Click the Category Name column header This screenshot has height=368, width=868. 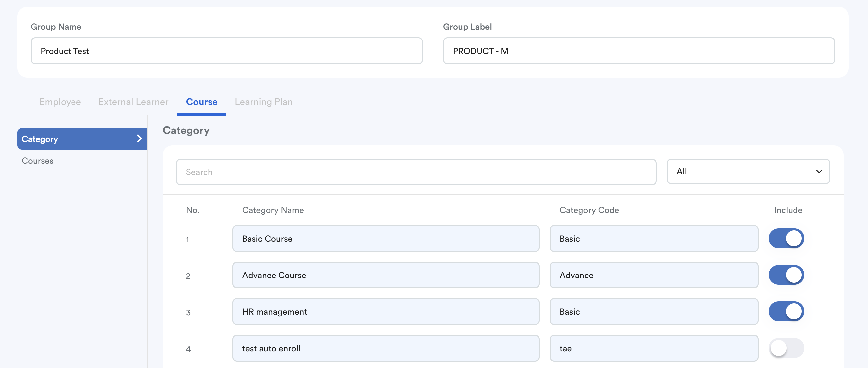click(x=273, y=210)
